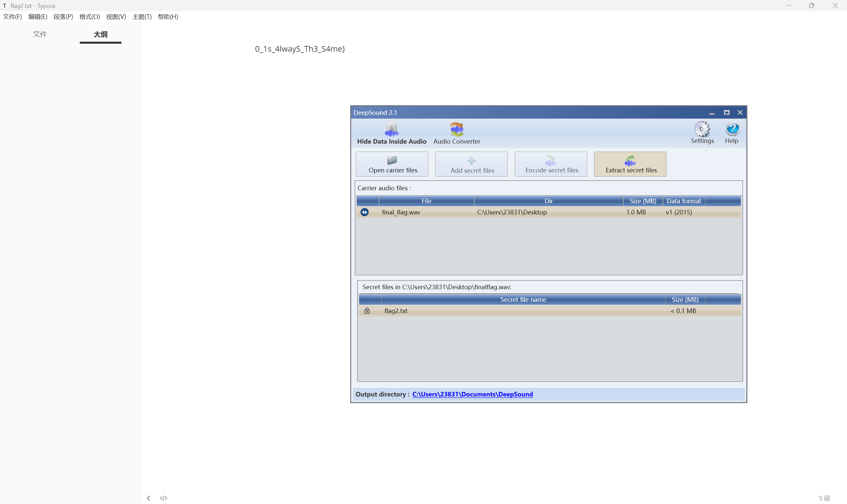
Task: Open Typora 格式(O) menu
Action: click(90, 17)
